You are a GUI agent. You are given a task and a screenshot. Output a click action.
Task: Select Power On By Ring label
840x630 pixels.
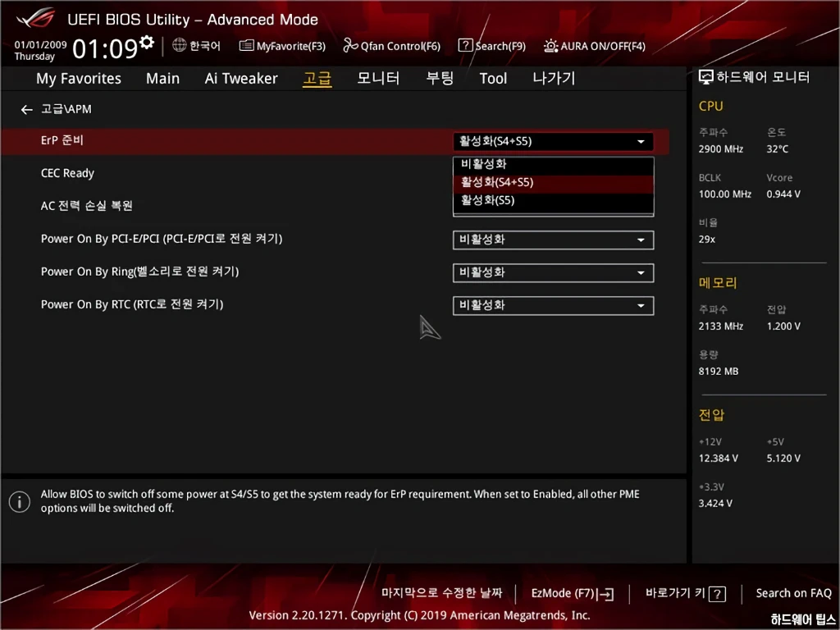tap(139, 272)
